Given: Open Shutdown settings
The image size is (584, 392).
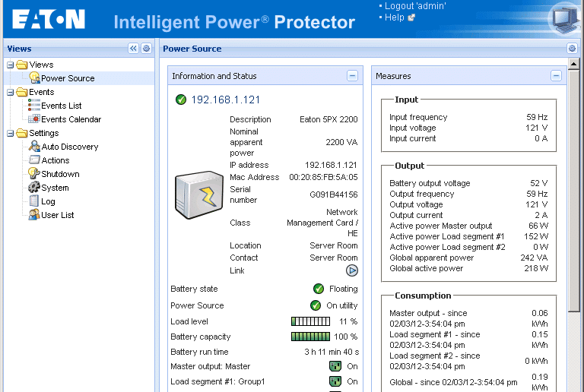Looking at the screenshot, I should [60, 174].
